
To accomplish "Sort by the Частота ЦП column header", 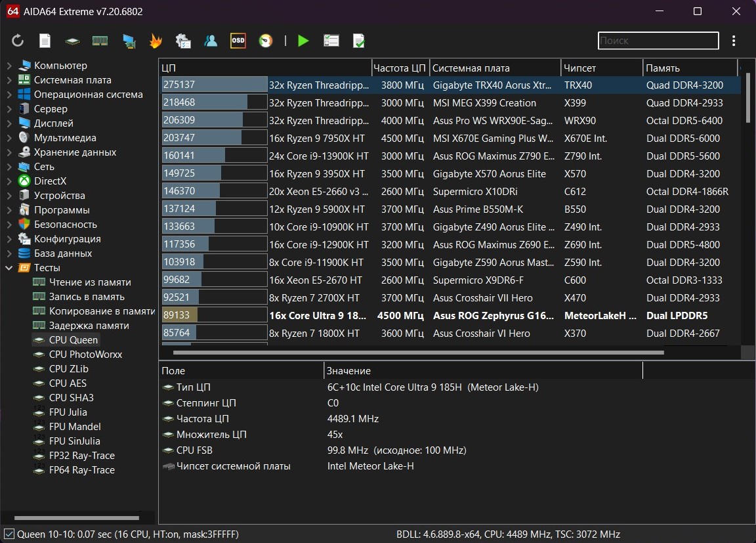I will click(x=400, y=68).
